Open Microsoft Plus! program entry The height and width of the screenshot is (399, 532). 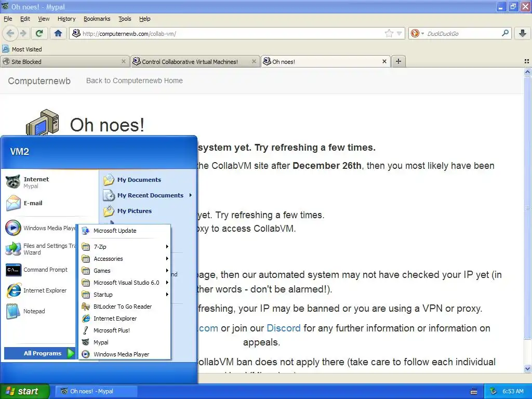(125, 330)
